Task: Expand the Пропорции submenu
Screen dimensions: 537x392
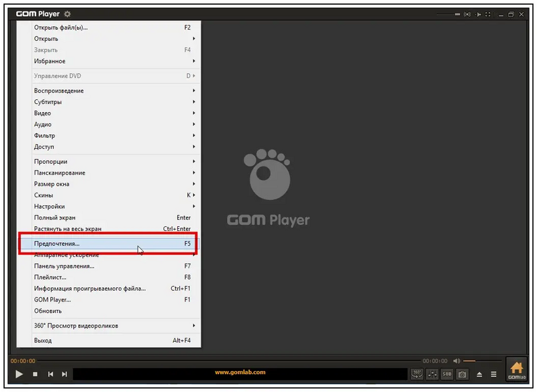Action: [x=109, y=162]
